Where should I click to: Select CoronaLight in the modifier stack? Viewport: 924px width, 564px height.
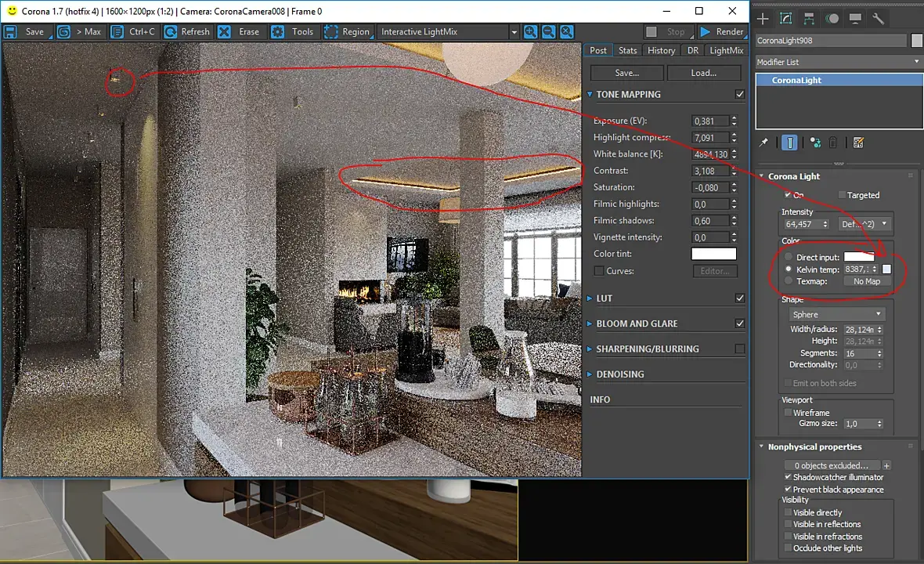[839, 80]
